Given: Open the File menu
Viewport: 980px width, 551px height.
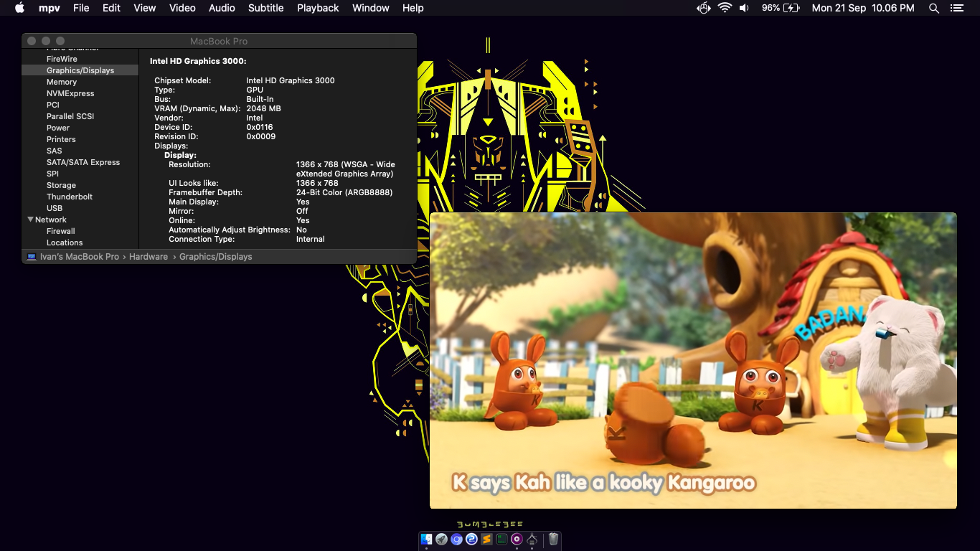Looking at the screenshot, I should coord(81,8).
